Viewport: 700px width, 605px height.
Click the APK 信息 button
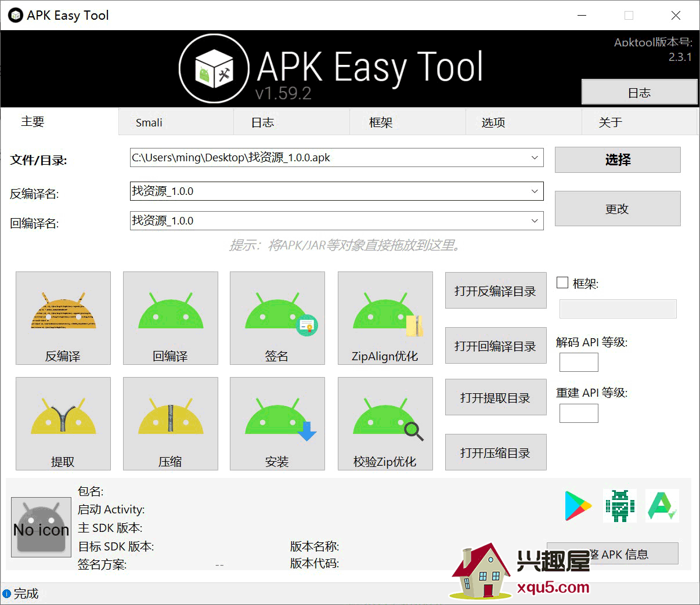[x=613, y=553]
